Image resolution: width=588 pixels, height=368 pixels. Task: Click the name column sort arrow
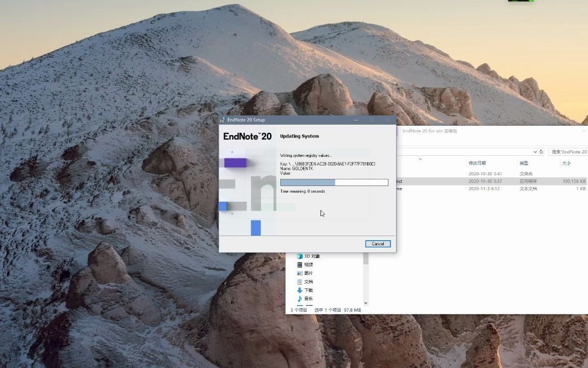pyautogui.click(x=420, y=159)
